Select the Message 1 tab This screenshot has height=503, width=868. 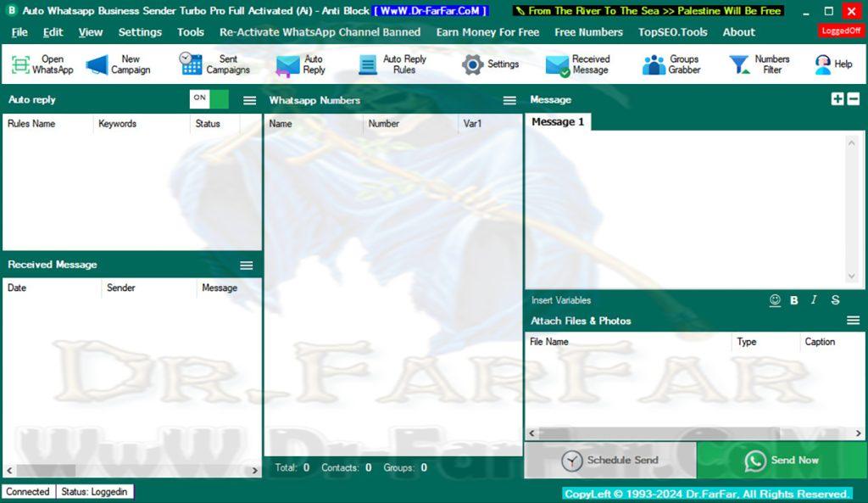click(557, 122)
